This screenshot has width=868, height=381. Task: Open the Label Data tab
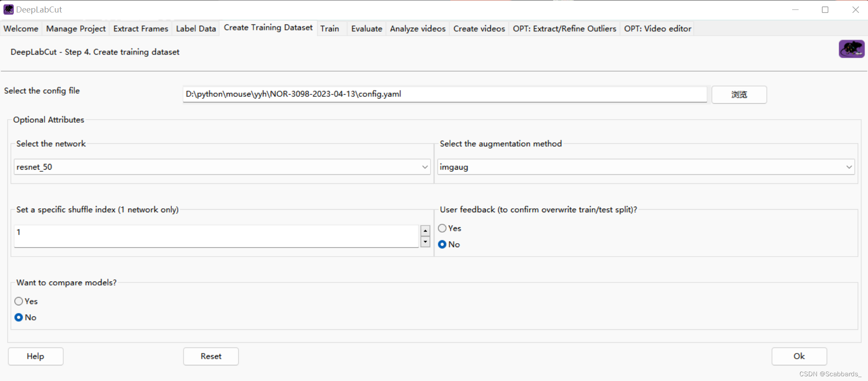196,28
